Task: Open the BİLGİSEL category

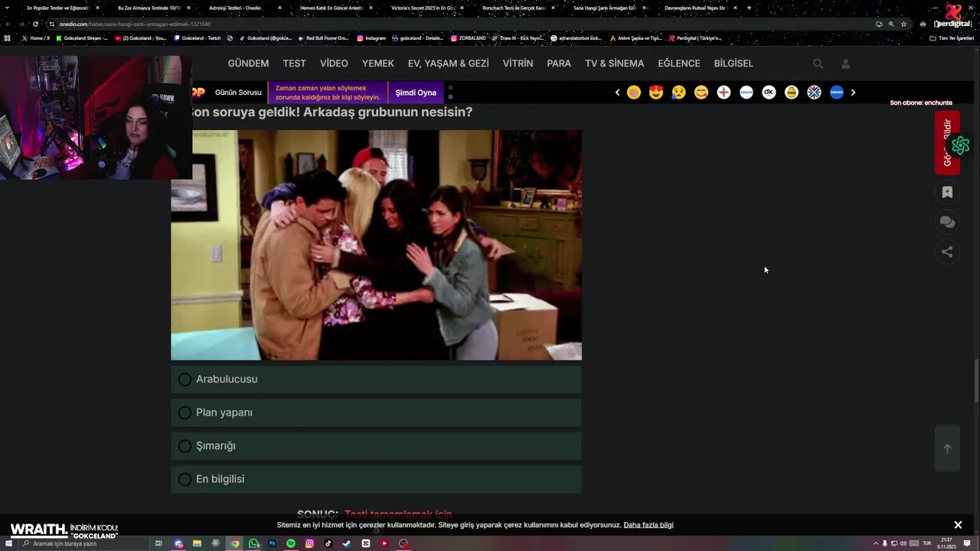Action: 733,64
